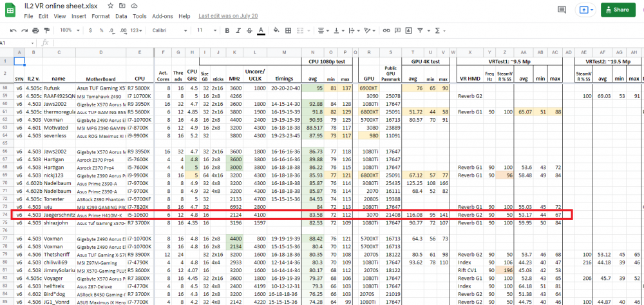Select the Paint format tool
Viewport: 644px width, 305px height.
[x=48, y=30]
